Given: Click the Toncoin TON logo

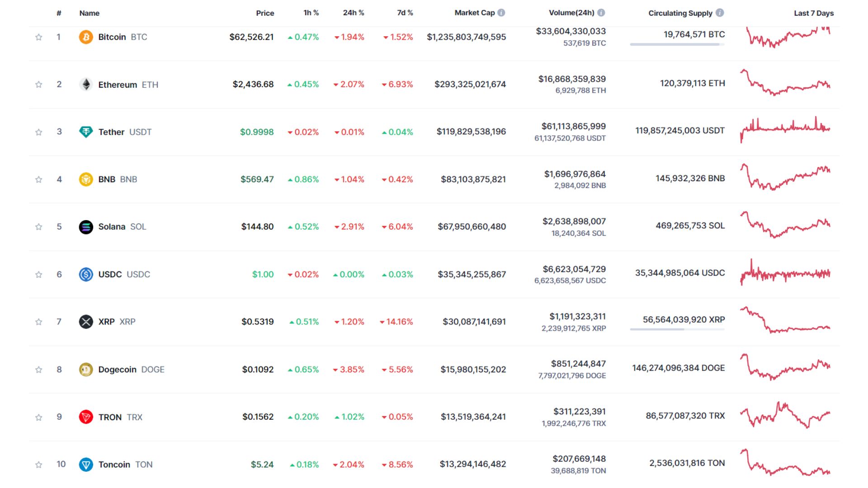Looking at the screenshot, I should point(86,464).
